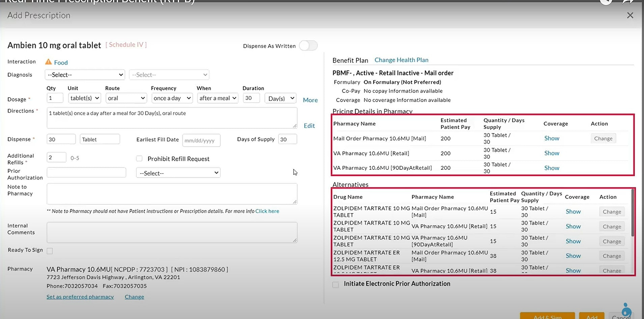Toggle the Dispense As Written switch
The image size is (644, 319).
point(308,46)
